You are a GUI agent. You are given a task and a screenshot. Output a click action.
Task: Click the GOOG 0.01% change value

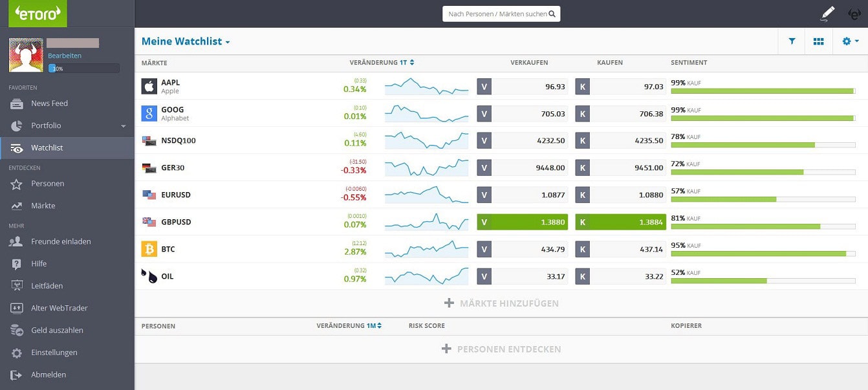355,116
